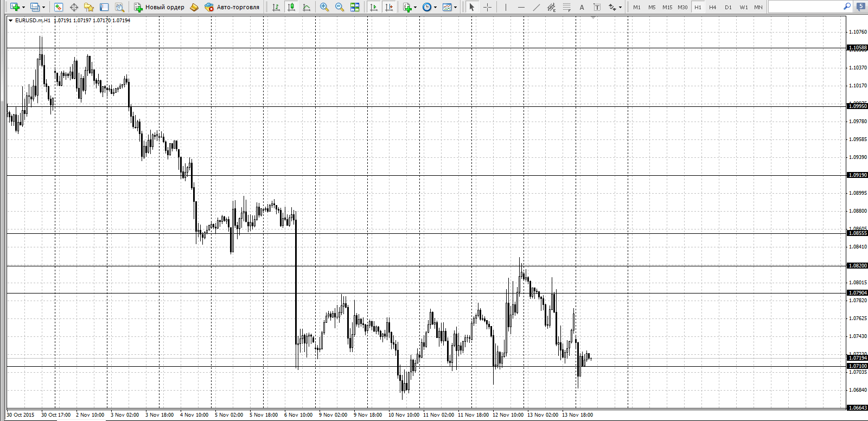868x421 pixels.
Task: Show the Market Watch window
Action: 59,7
